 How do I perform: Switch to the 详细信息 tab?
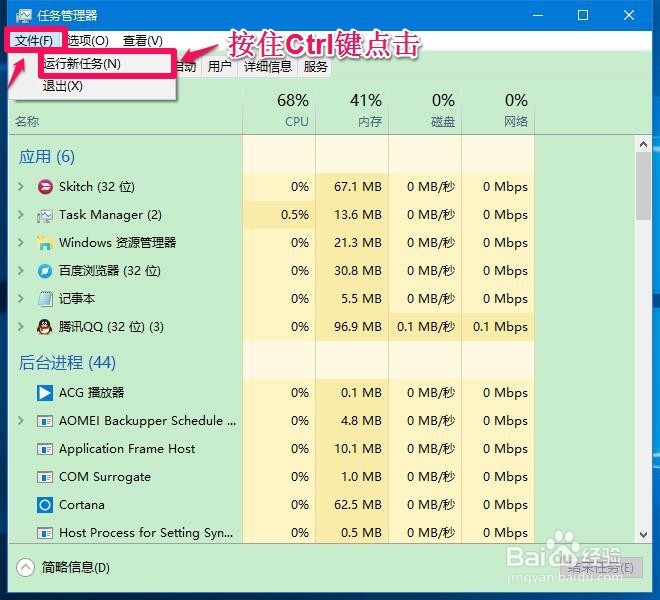(268, 66)
